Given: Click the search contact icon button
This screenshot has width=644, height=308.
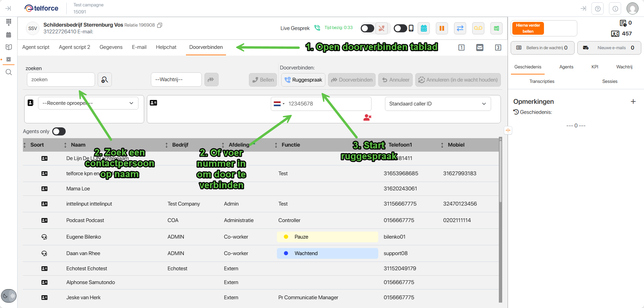Looking at the screenshot, I should [x=105, y=80].
